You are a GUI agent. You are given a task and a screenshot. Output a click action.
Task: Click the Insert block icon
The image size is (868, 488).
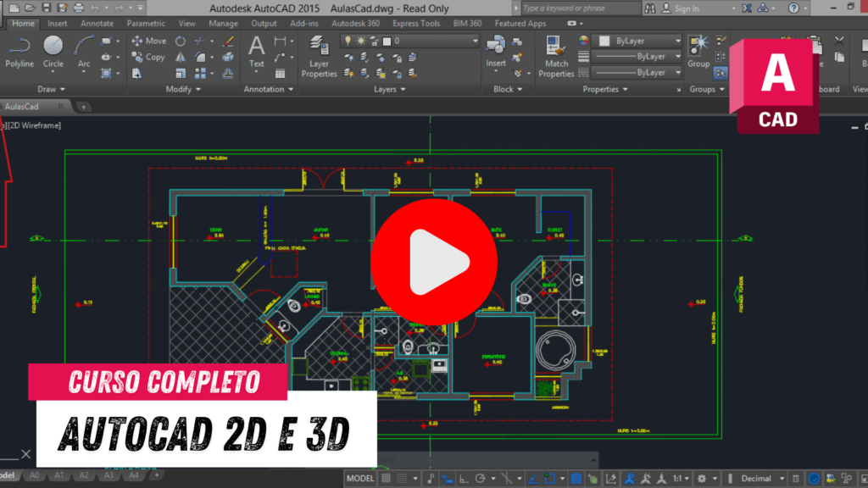click(496, 51)
